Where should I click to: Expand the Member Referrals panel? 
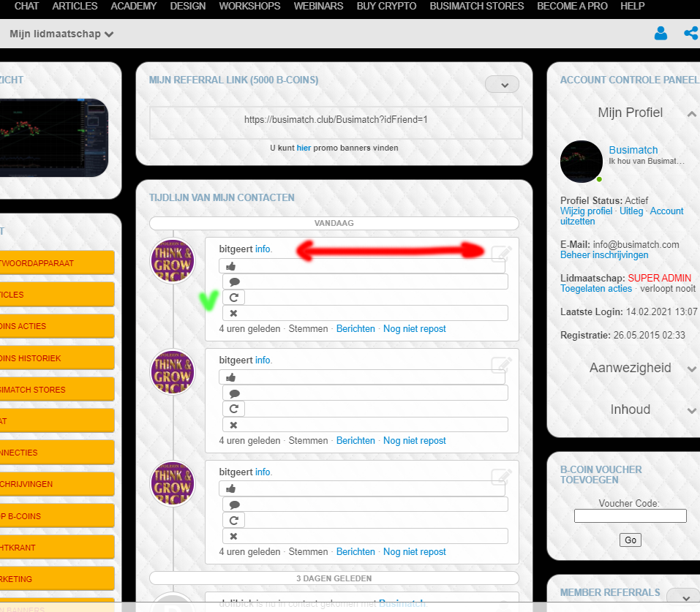(x=682, y=597)
